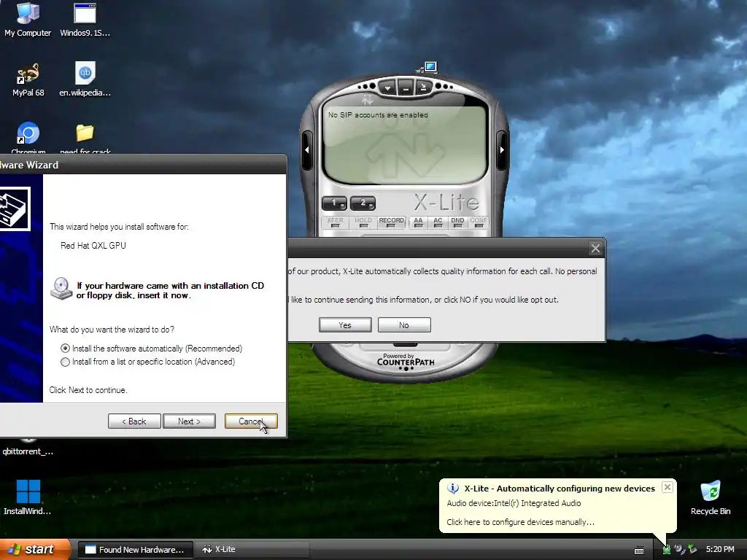Minimize X-Lite with the dash button
Viewport: 747px width, 560px height.
click(x=406, y=88)
